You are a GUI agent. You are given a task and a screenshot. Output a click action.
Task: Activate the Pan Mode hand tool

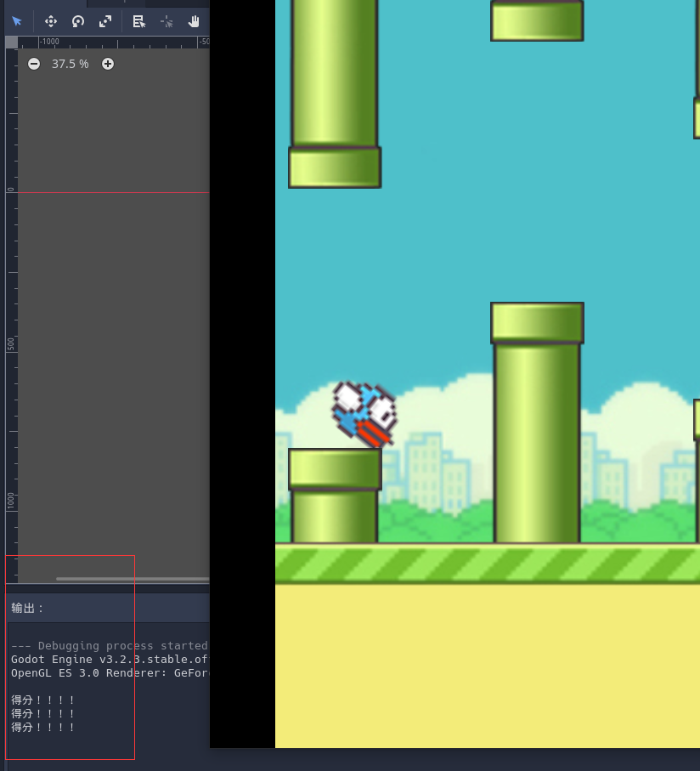194,21
